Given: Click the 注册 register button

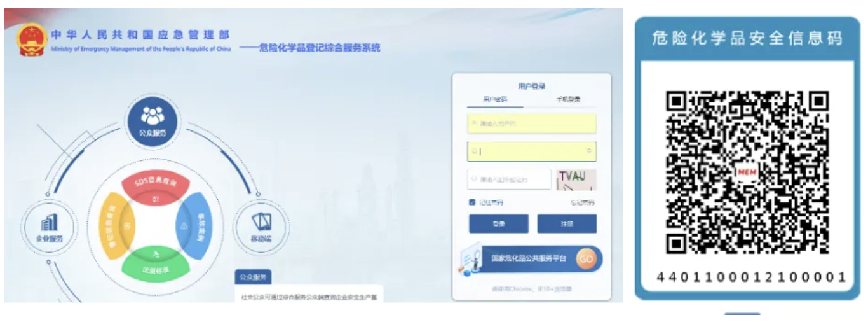Looking at the screenshot, I should click(567, 224).
